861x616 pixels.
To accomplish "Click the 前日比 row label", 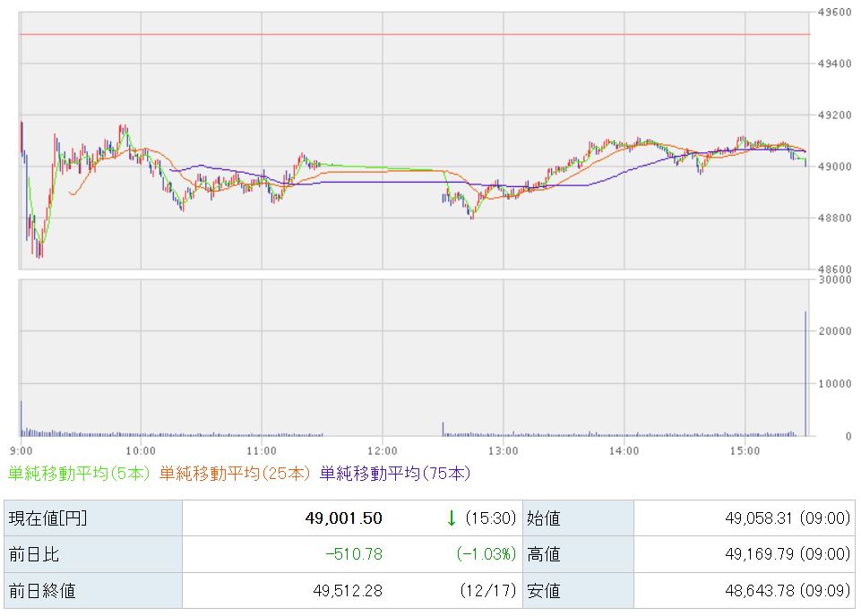I will tap(34, 555).
